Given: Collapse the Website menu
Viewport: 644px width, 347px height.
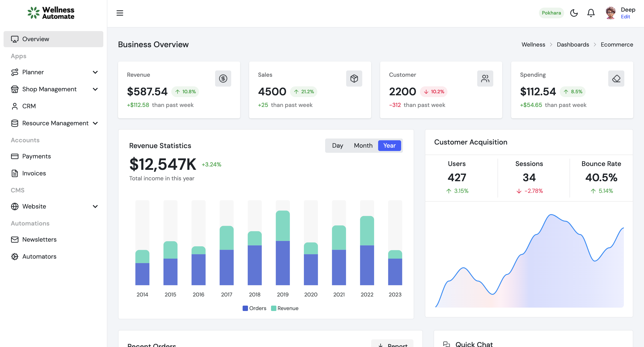Looking at the screenshot, I should pos(95,206).
